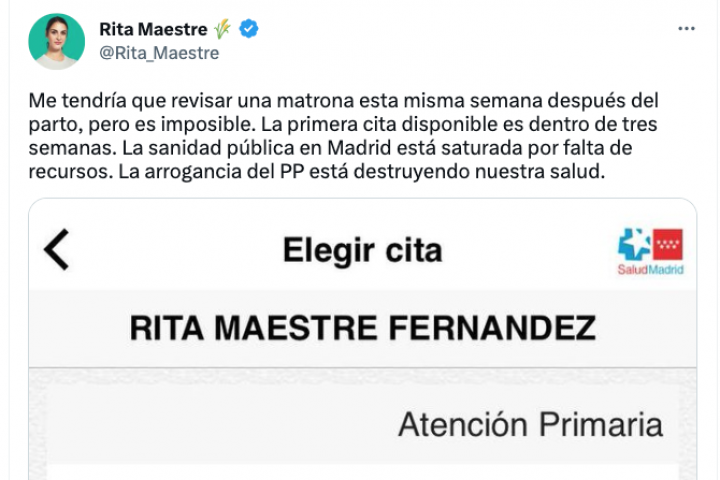Click Rita Maestre's profile avatar photo
720x480 pixels.
pos(57,41)
